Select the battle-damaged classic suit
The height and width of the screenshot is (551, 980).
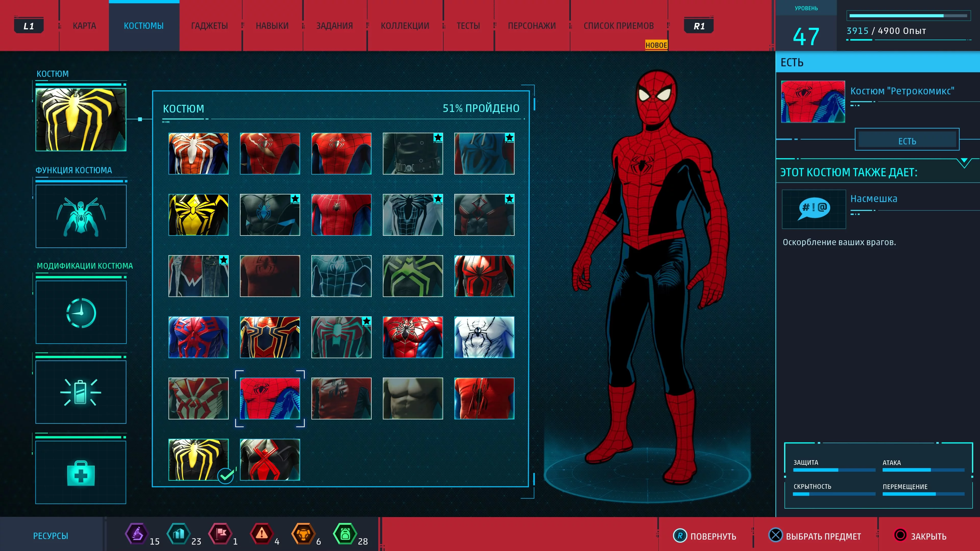tap(270, 154)
